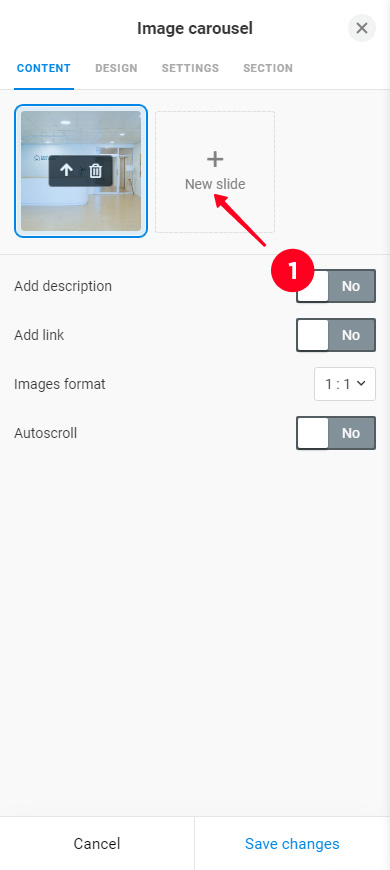The width and height of the screenshot is (390, 870).
Task: Select the CONTENT tab
Action: [x=44, y=68]
